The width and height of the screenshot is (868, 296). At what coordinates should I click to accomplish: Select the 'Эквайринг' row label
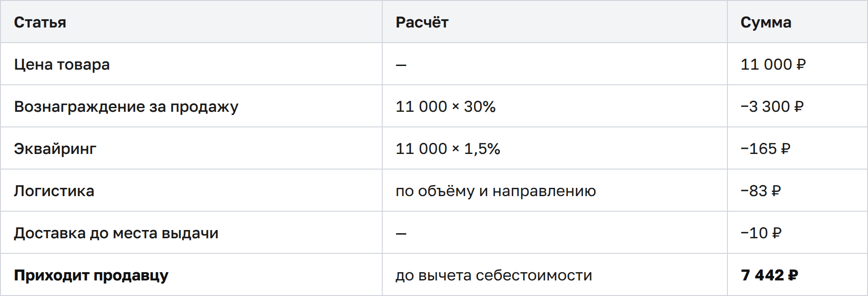point(55,148)
